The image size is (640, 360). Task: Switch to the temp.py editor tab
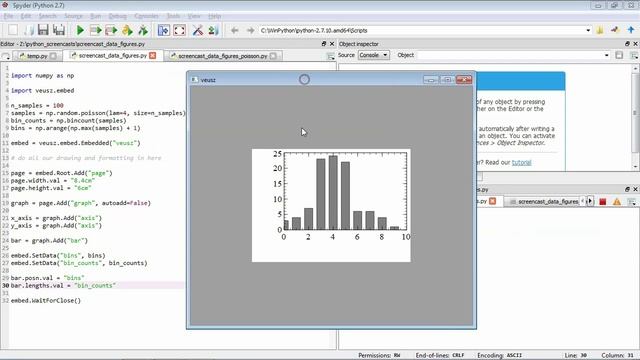pyautogui.click(x=37, y=56)
